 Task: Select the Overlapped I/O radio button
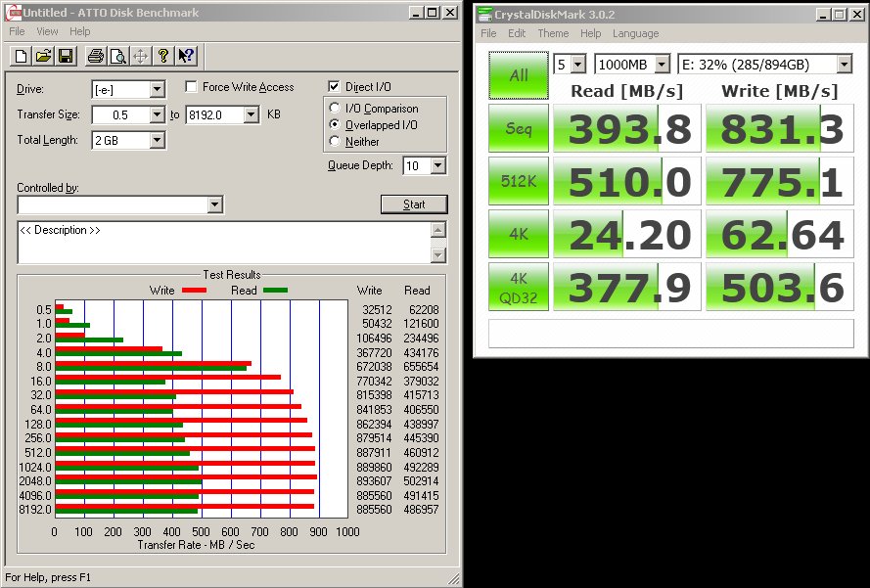[x=335, y=125]
